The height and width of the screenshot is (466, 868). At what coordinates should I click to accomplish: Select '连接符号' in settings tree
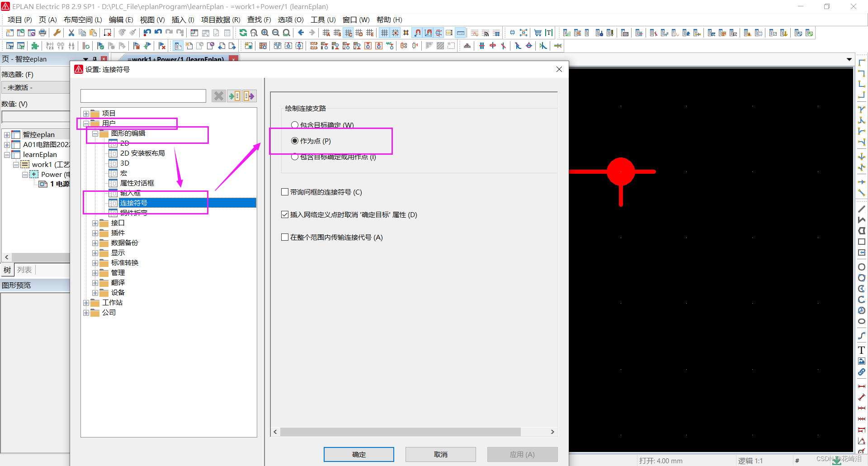pos(133,203)
